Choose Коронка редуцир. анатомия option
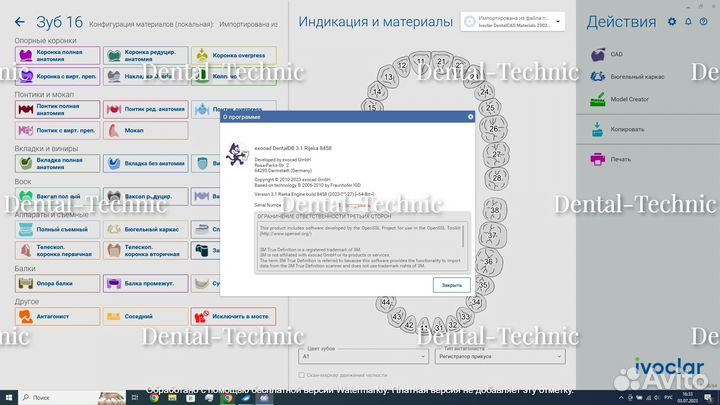The image size is (720, 405). (x=146, y=56)
